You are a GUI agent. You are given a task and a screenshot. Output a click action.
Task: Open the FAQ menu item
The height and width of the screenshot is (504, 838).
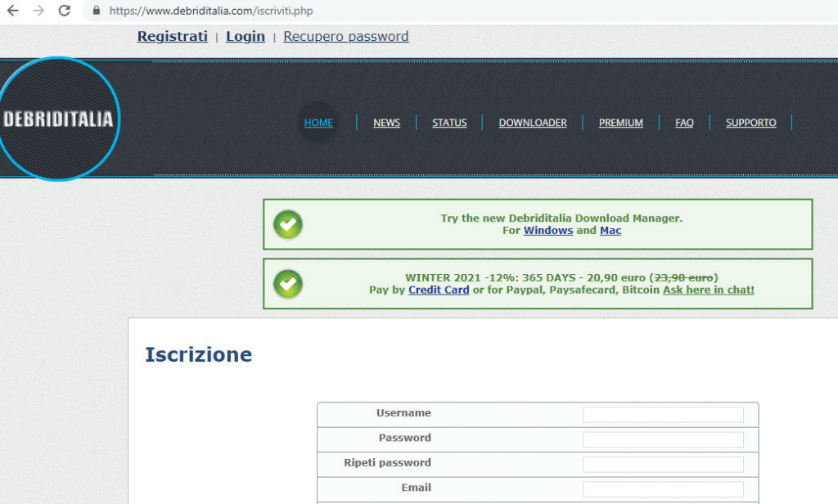(x=685, y=123)
